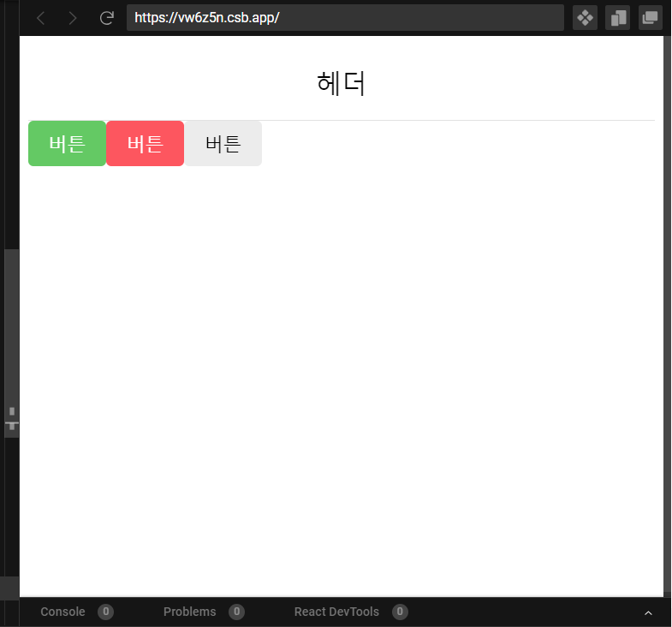Toggle the split preview layout icon
The width and height of the screenshot is (672, 627).
(x=617, y=18)
